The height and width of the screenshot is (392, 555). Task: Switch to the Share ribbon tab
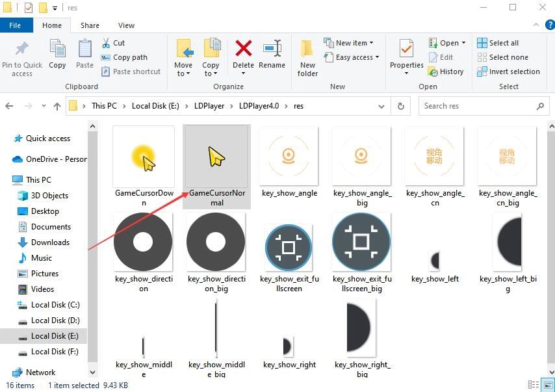(x=90, y=25)
